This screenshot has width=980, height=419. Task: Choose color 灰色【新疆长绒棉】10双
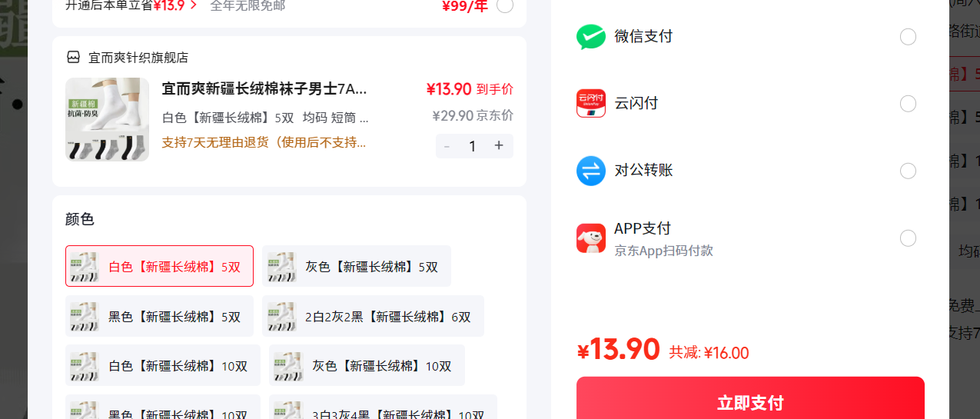point(367,365)
